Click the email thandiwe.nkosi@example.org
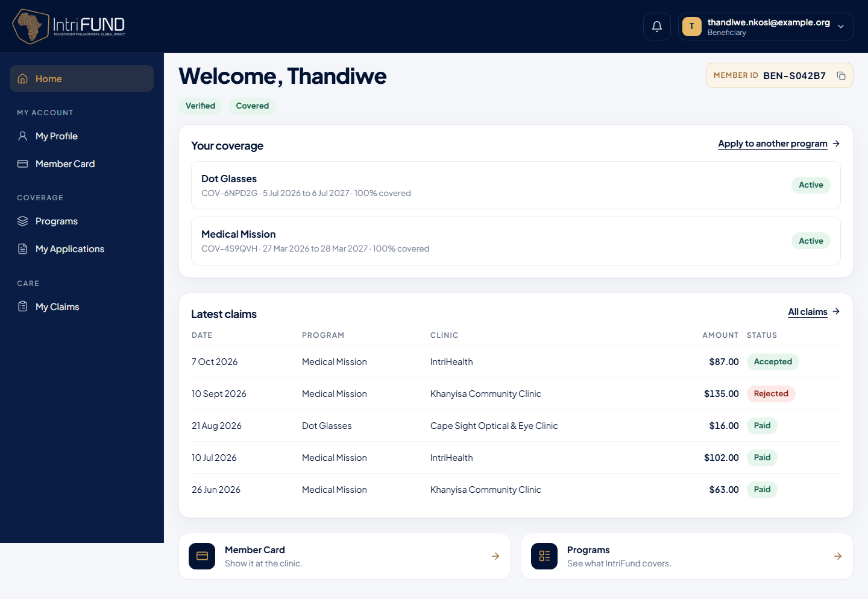 point(769,22)
